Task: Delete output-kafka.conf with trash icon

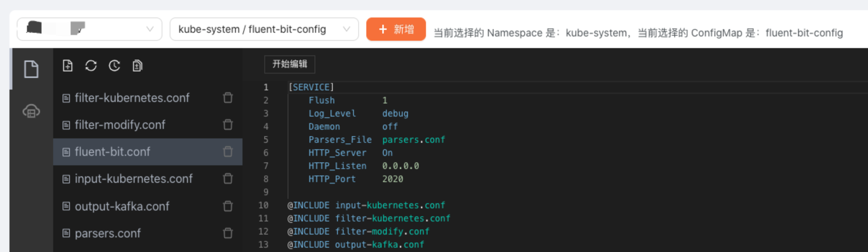Action: point(228,206)
